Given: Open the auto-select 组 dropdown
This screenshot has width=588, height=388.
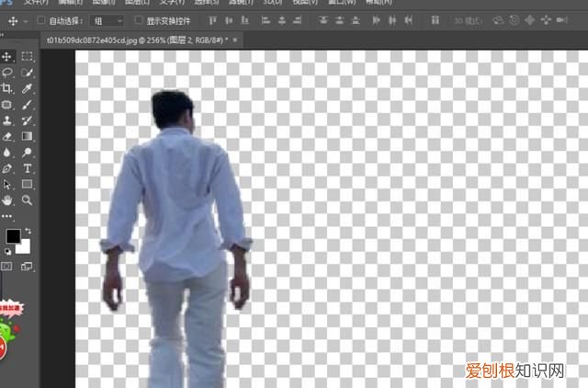Looking at the screenshot, I should point(108,19).
